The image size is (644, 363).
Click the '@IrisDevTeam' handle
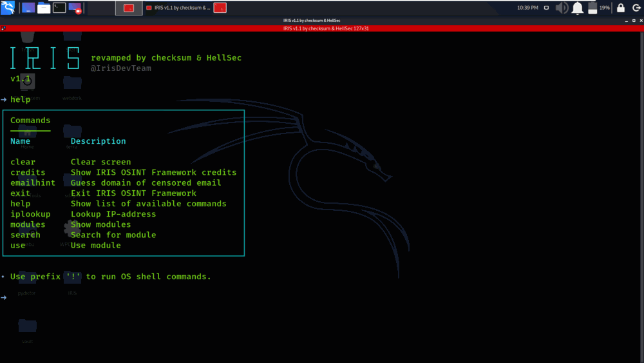click(121, 68)
